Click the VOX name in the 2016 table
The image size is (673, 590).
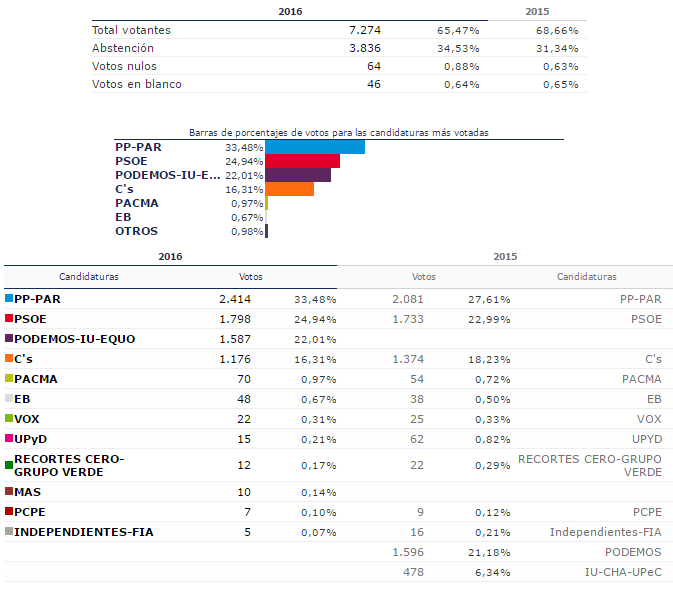pyautogui.click(x=27, y=419)
